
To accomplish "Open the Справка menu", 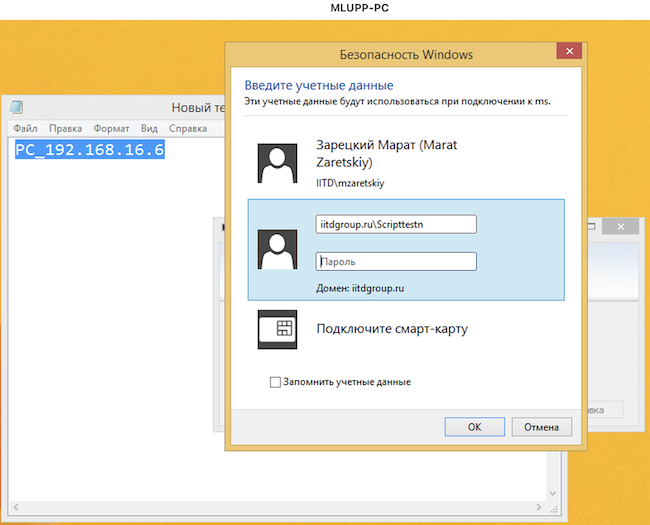I will (188, 129).
